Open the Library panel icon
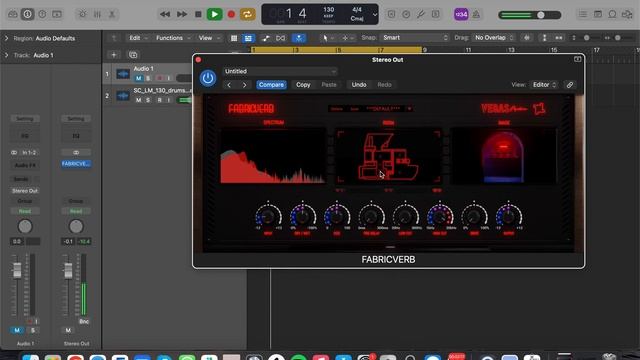Screen dimensions: 640x360 [13, 14]
